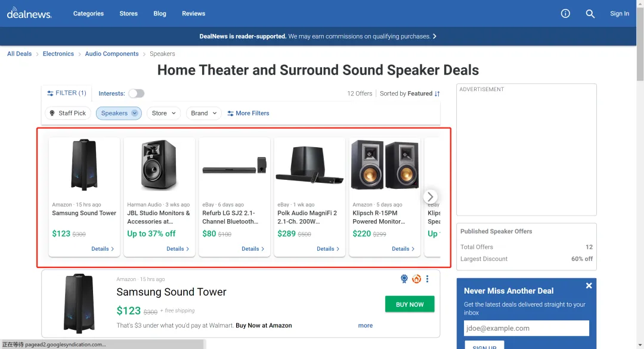Go to the Blog page
The height and width of the screenshot is (349, 644).
coord(160,14)
